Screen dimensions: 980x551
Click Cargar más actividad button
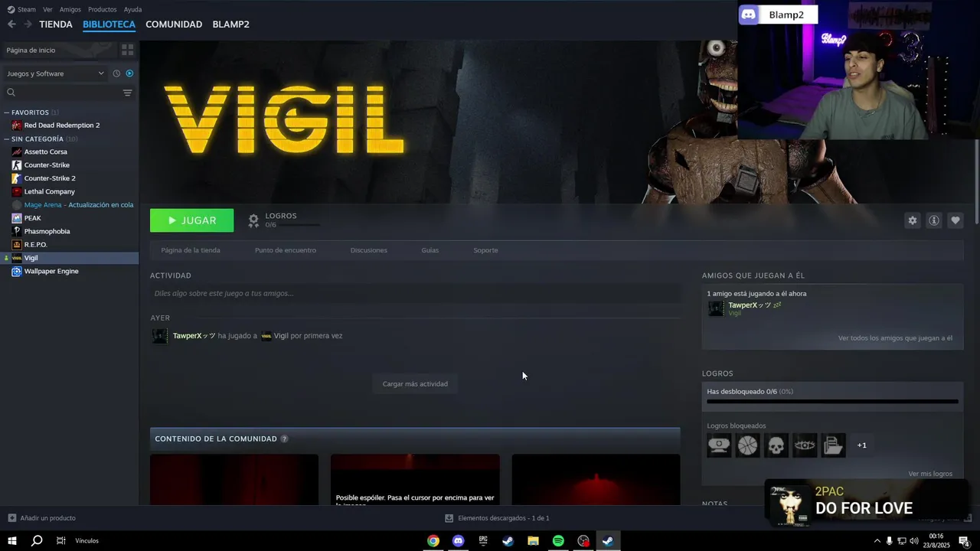pos(415,383)
